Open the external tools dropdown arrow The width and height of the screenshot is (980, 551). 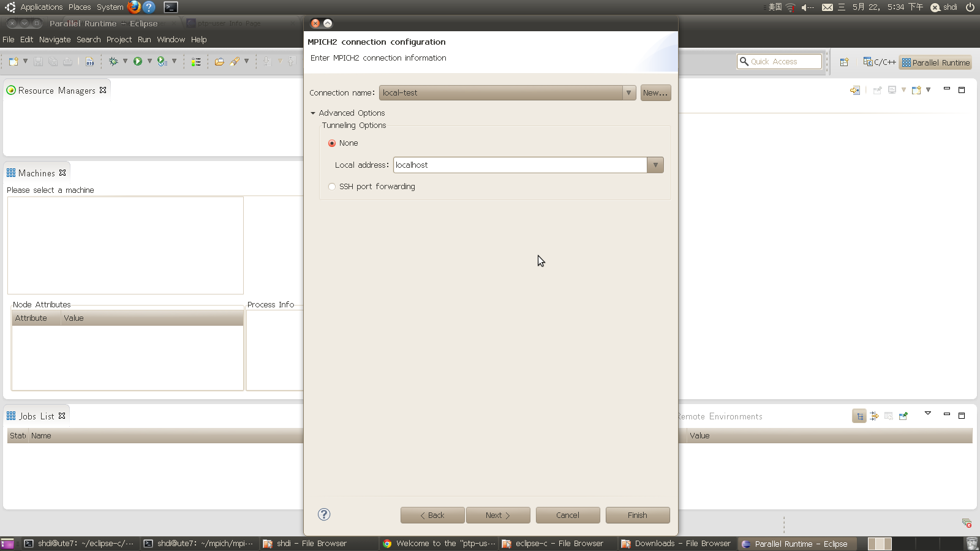tap(175, 61)
